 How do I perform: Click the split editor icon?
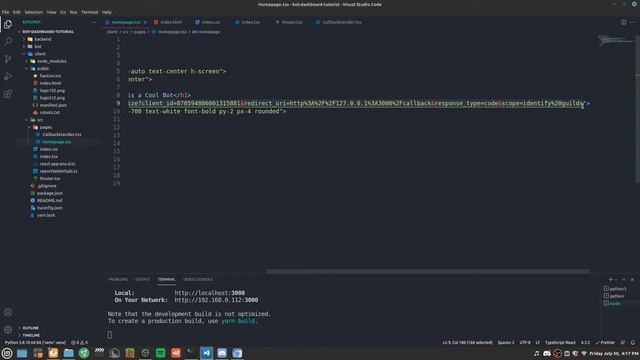point(623,22)
